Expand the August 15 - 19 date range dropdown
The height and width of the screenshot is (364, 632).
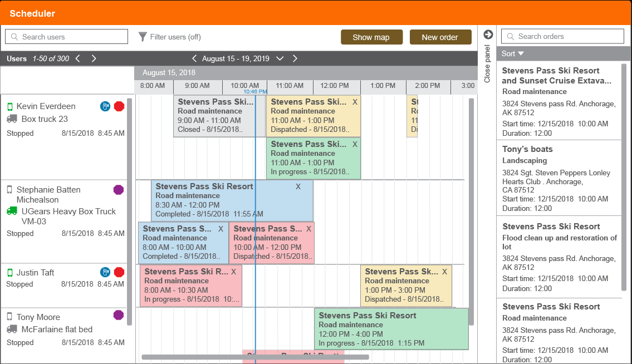280,58
